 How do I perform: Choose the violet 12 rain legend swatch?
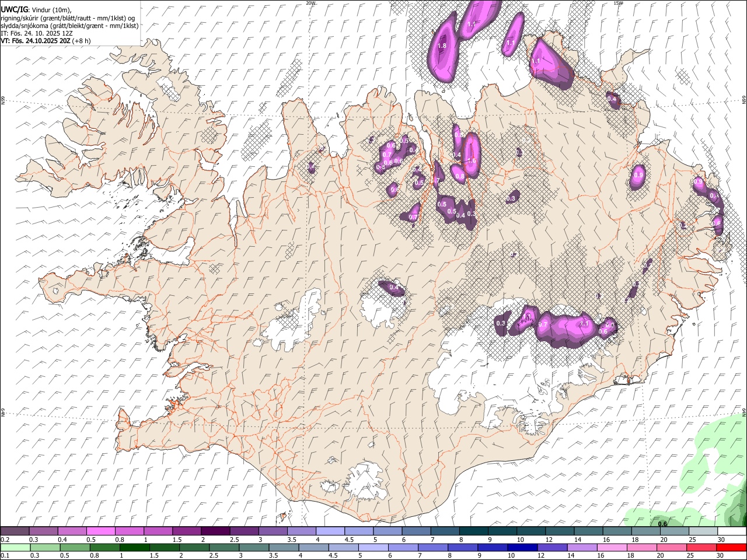point(551,548)
